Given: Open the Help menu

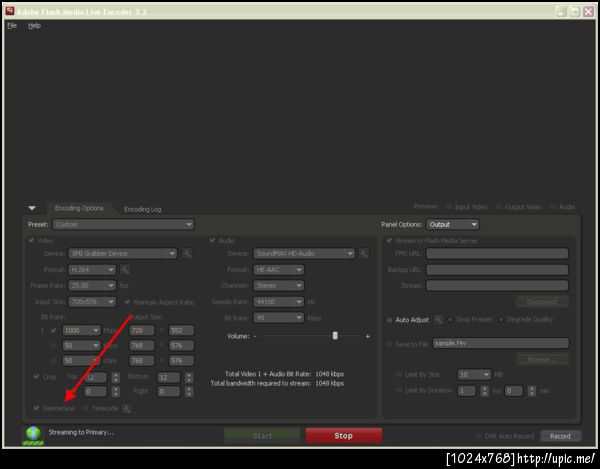Looking at the screenshot, I should pos(34,26).
